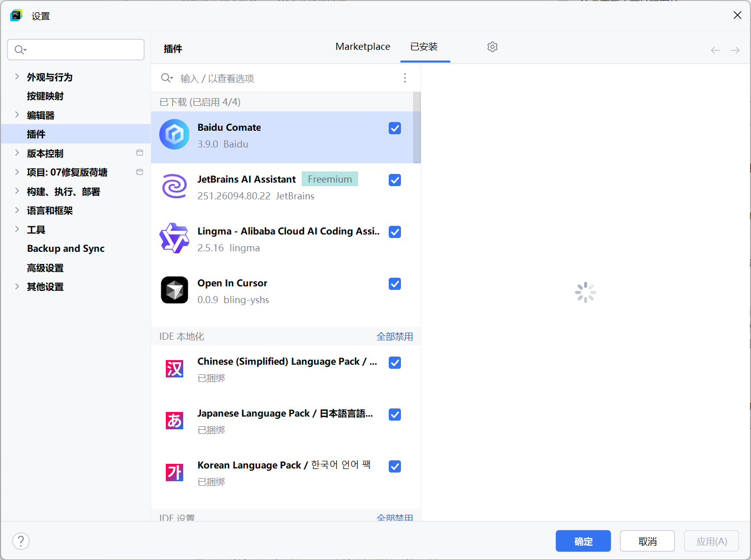Uncheck the JetBrains AI Assistant plugin
751x560 pixels.
click(x=395, y=180)
